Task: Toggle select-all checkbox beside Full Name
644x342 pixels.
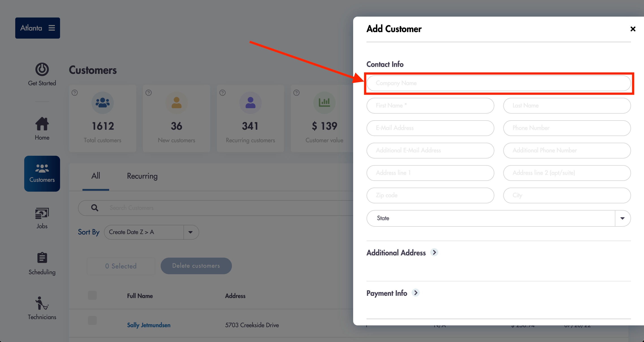Action: [x=92, y=295]
